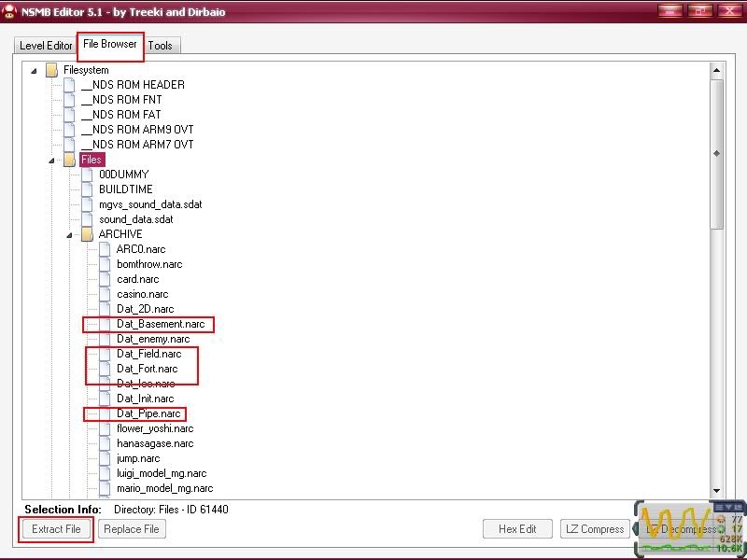
Task: Click the file icon beside bomthrow.narc
Action: point(105,264)
